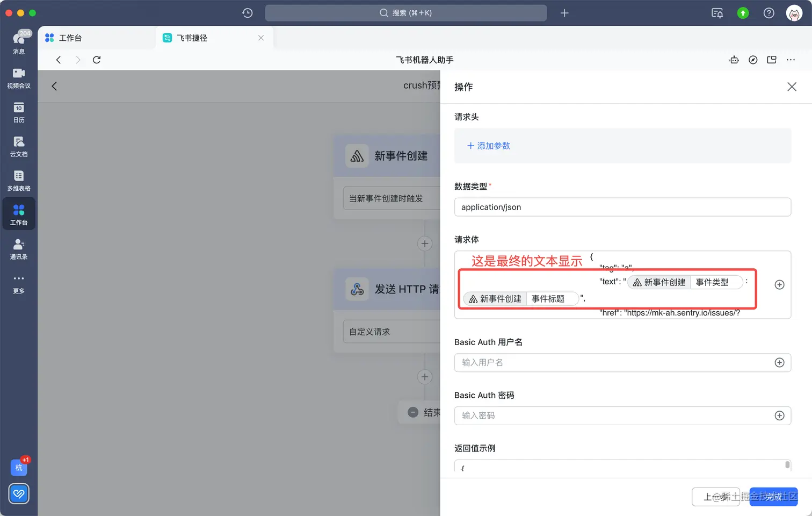812x516 pixels.
Task: Return from crush预警 flow with back chevron
Action: [x=54, y=86]
